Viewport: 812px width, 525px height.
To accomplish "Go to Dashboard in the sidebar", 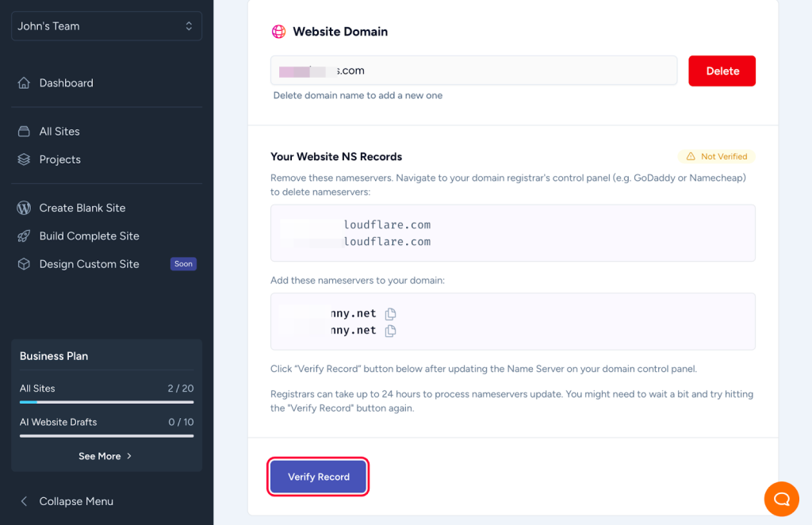I will (67, 83).
